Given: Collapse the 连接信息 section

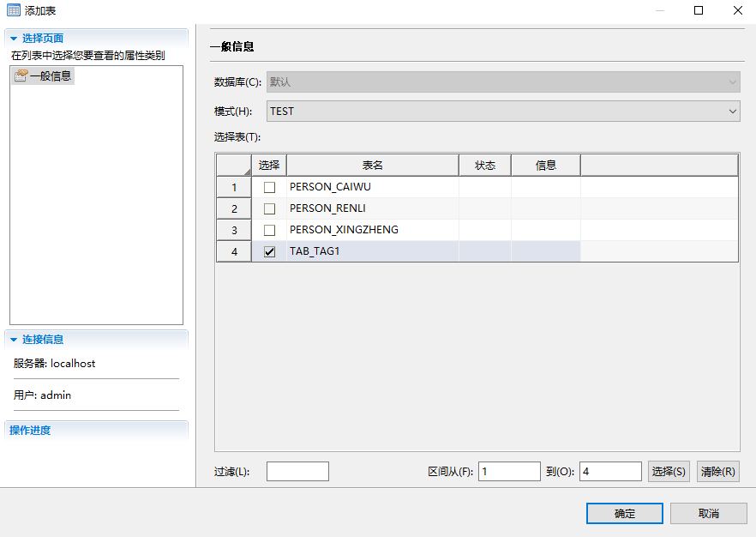Looking at the screenshot, I should [x=14, y=340].
